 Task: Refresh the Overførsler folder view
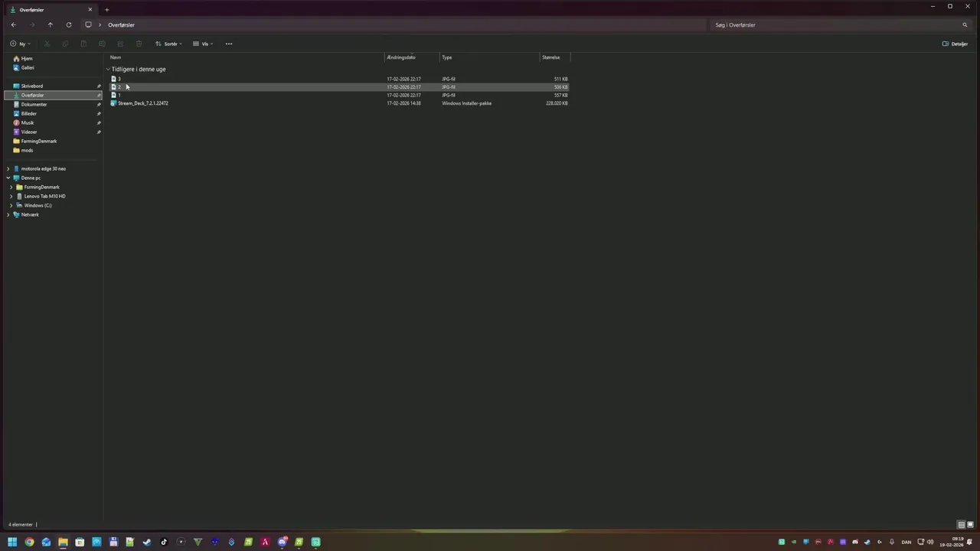click(x=68, y=24)
